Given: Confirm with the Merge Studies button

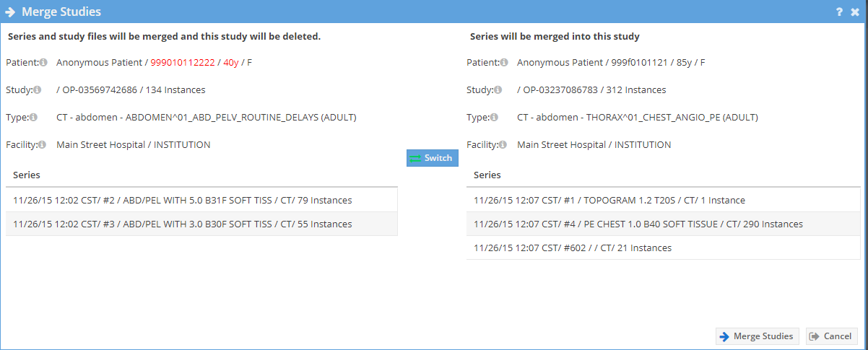Looking at the screenshot, I should pyautogui.click(x=758, y=336).
